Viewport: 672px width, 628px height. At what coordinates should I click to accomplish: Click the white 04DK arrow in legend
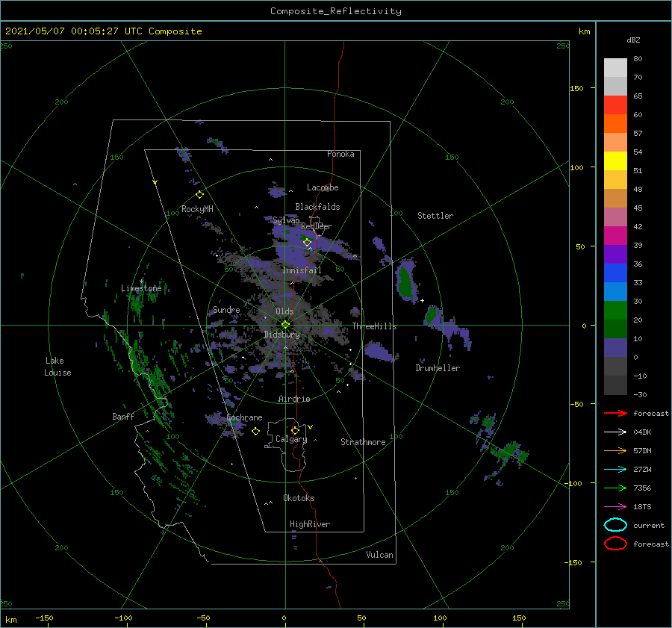click(615, 432)
